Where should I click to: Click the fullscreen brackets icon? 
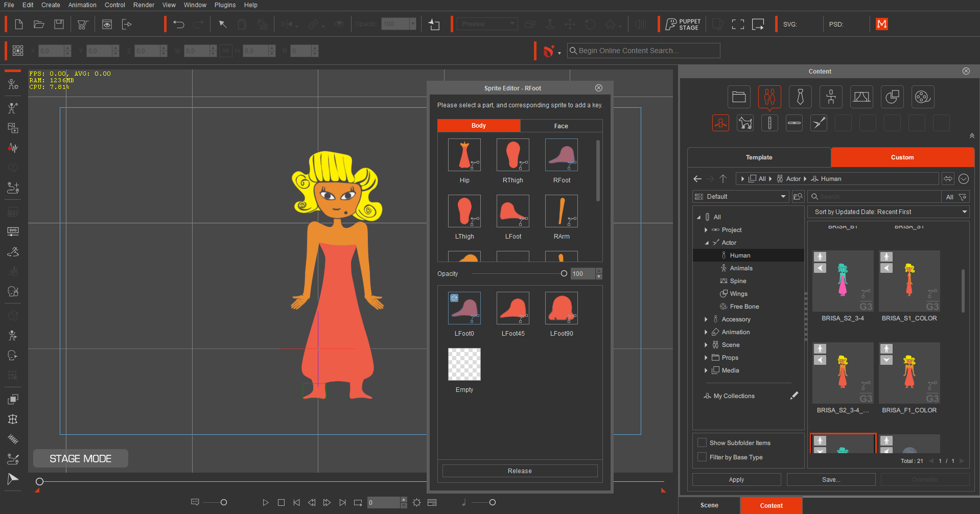point(738,24)
